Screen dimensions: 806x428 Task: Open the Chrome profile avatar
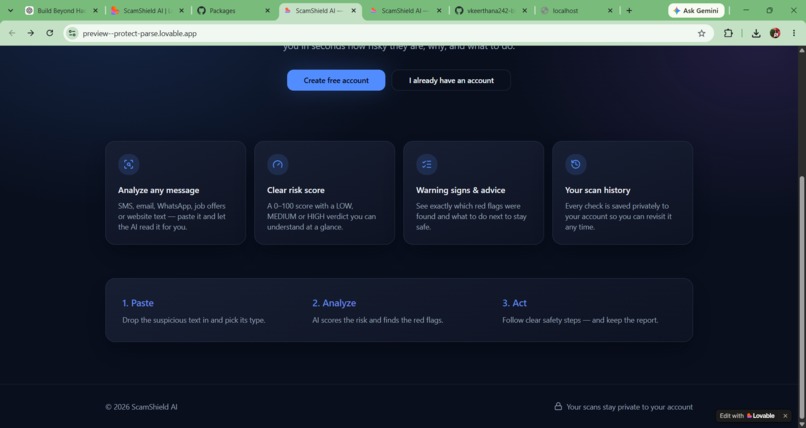pyautogui.click(x=775, y=33)
